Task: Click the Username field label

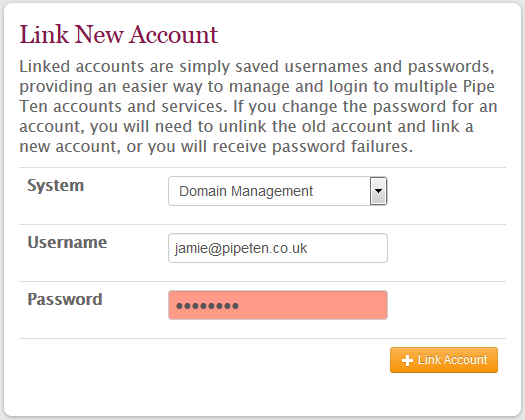Action: (x=67, y=242)
